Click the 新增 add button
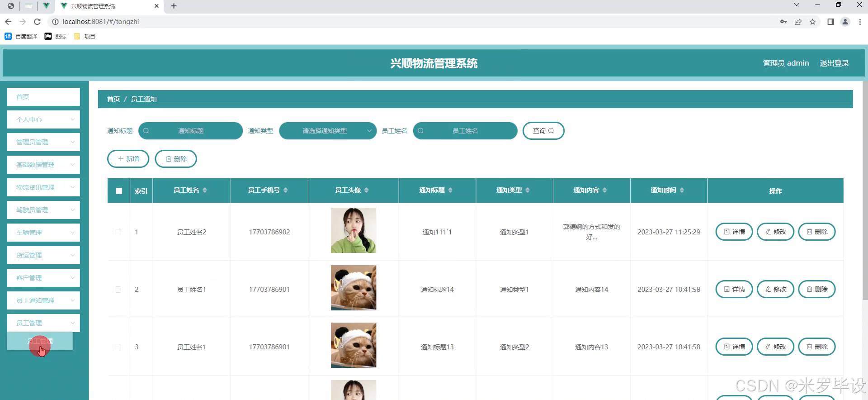The width and height of the screenshot is (868, 400). [128, 159]
